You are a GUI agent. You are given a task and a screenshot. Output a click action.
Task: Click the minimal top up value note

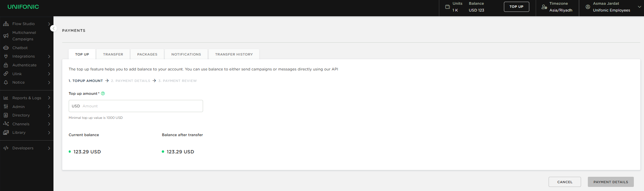pyautogui.click(x=96, y=118)
